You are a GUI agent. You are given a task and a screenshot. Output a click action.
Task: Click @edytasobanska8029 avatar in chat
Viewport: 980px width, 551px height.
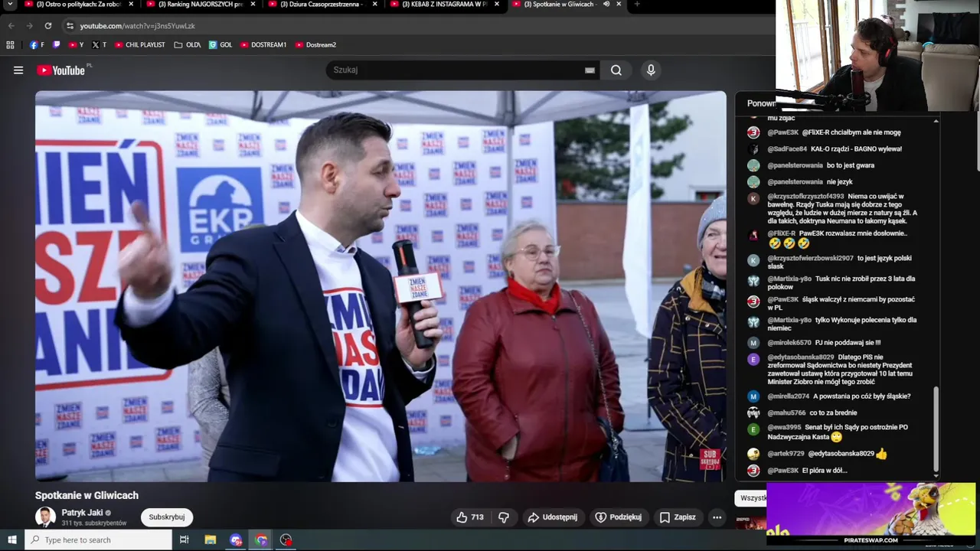click(x=753, y=360)
